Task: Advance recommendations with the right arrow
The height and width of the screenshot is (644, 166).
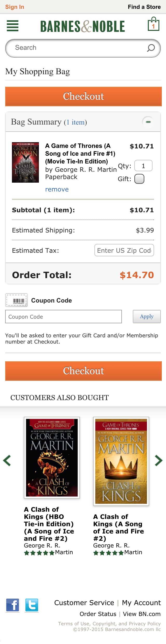Action: pos(159,460)
